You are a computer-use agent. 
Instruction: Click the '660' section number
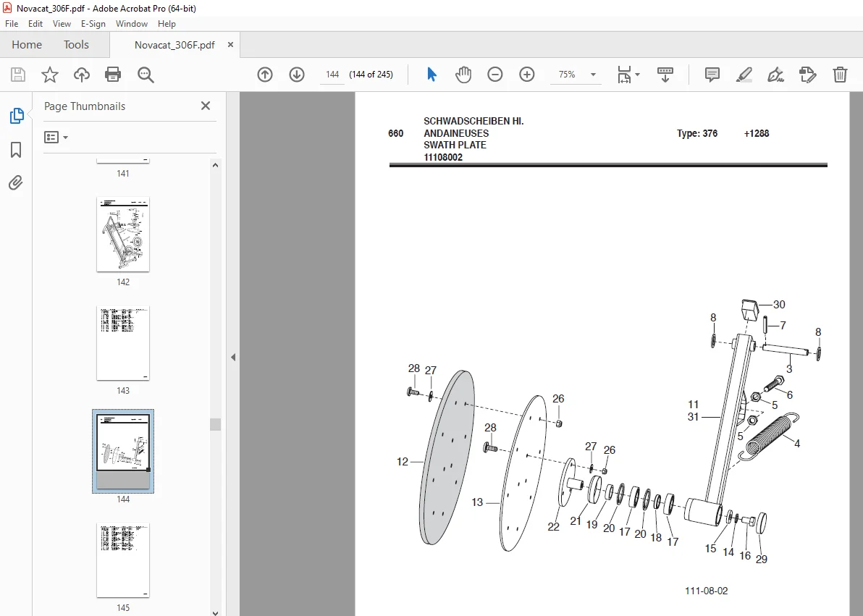(396, 133)
